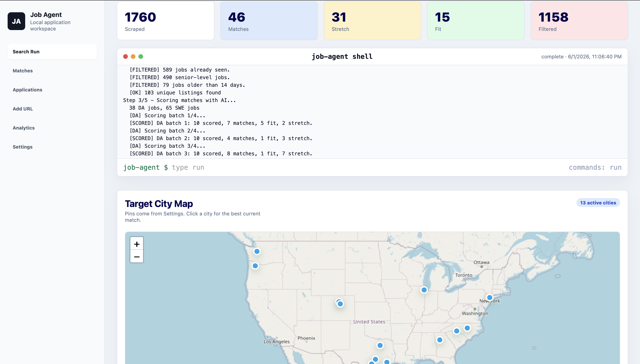Click log line '[OK] 103 unique listings found'

click(175, 93)
